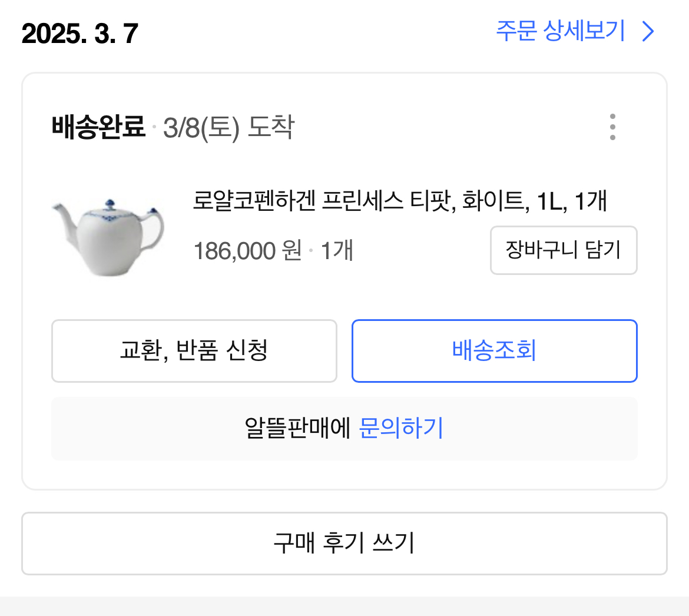The height and width of the screenshot is (616, 689).
Task: Open the three-dot more options menu
Action: click(x=612, y=127)
